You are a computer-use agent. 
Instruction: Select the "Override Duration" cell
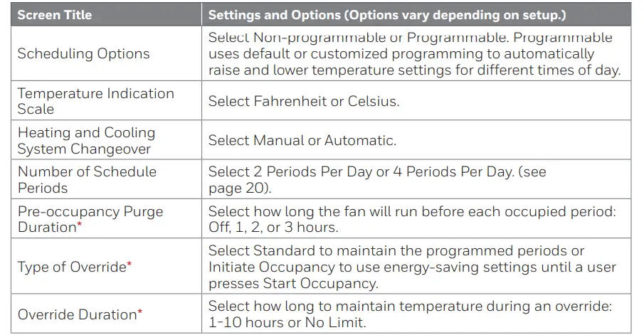coord(76,314)
